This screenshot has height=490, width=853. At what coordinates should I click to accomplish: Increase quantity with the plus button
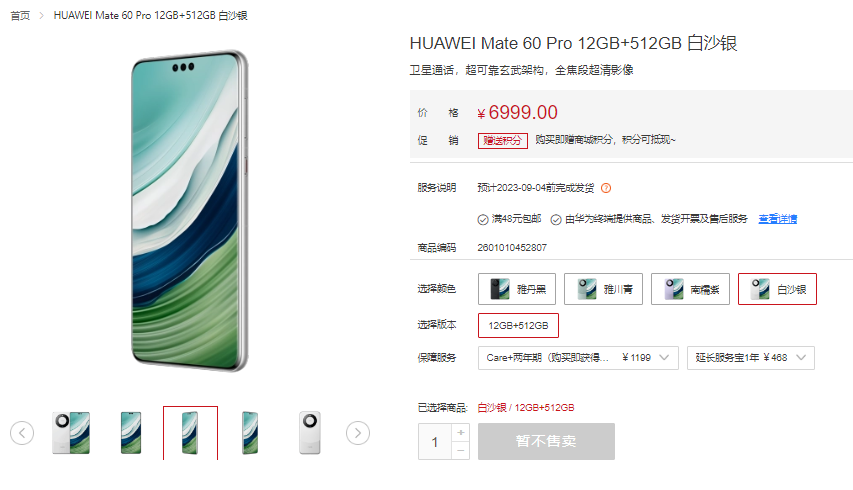[461, 432]
